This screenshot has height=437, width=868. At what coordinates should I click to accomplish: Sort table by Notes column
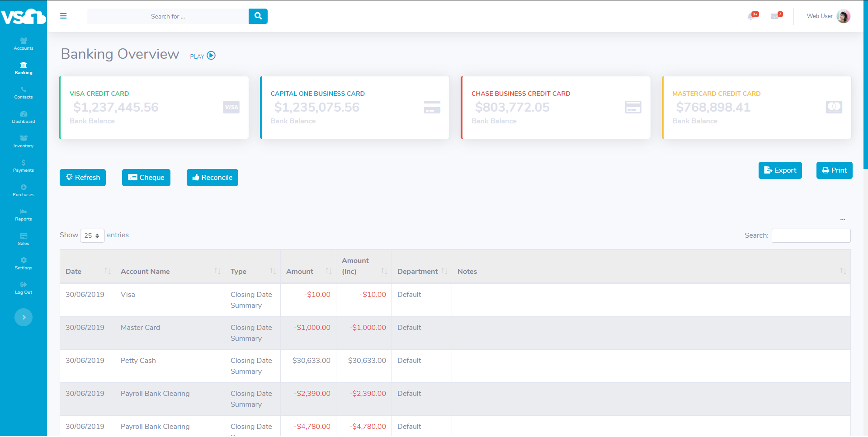[651, 267]
